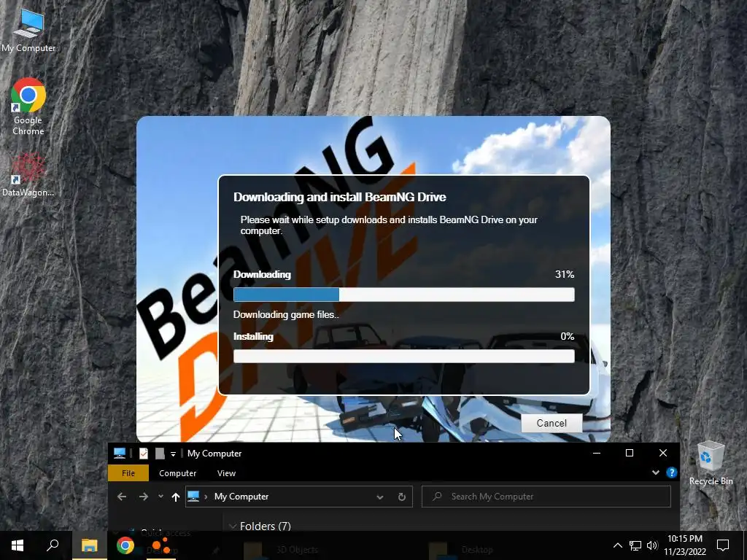This screenshot has height=560, width=747.
Task: Click Google Chrome on the taskbar
Action: pos(125,545)
